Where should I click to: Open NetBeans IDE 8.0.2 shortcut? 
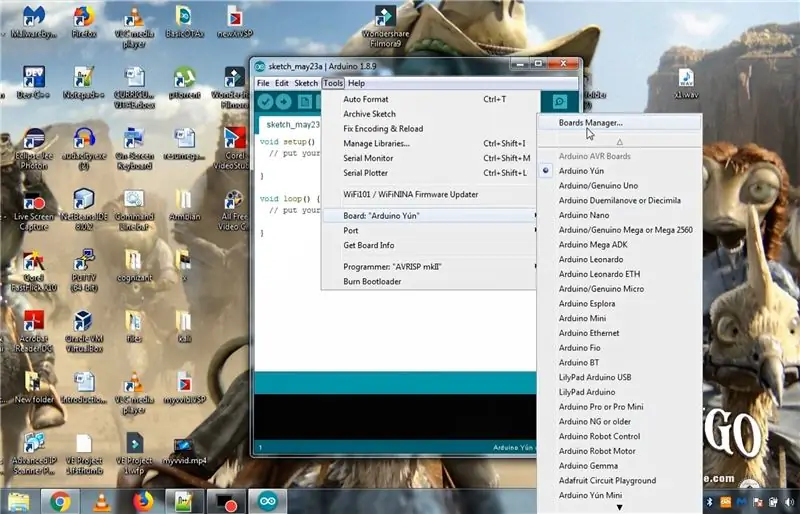point(84,209)
